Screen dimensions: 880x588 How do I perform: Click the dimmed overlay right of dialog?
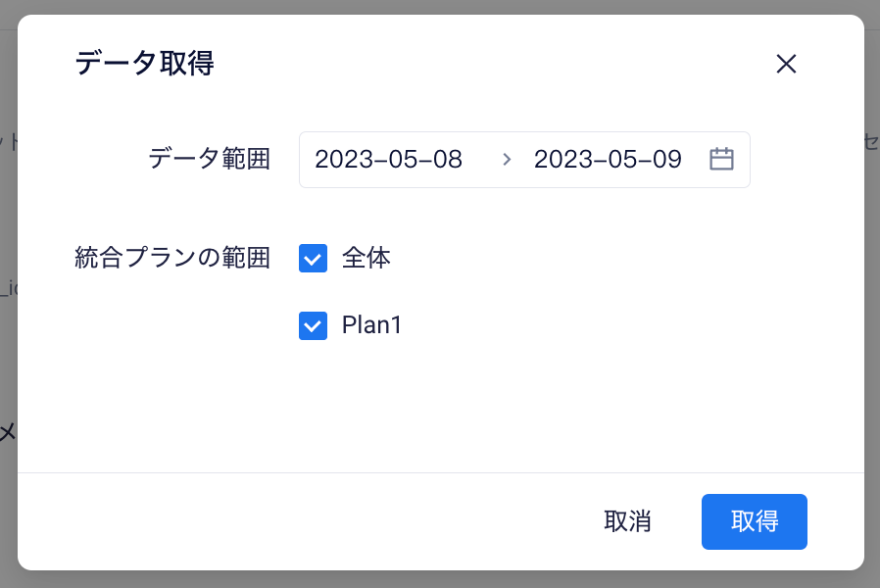pyautogui.click(x=871, y=294)
